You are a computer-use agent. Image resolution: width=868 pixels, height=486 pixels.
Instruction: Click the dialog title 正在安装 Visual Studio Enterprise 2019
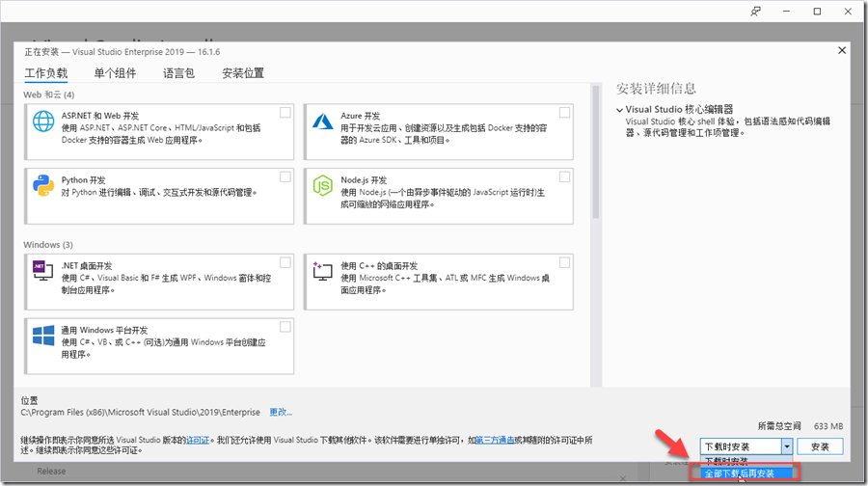tap(122, 51)
